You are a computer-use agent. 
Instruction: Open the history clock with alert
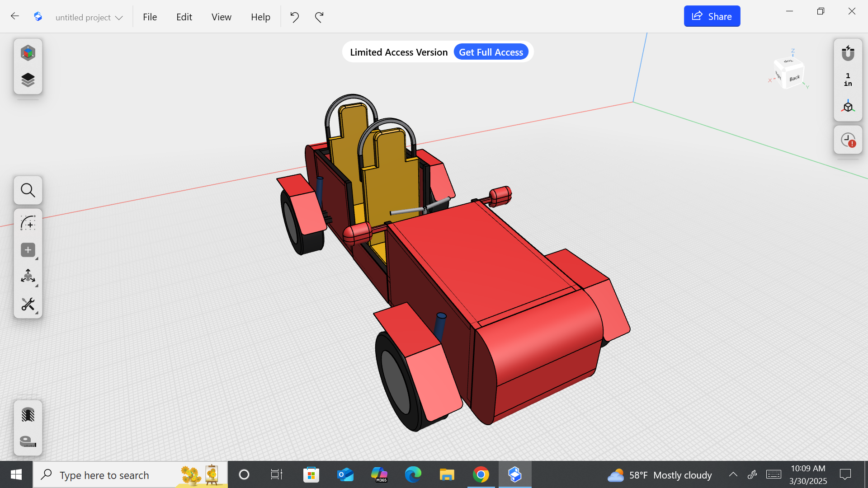848,140
